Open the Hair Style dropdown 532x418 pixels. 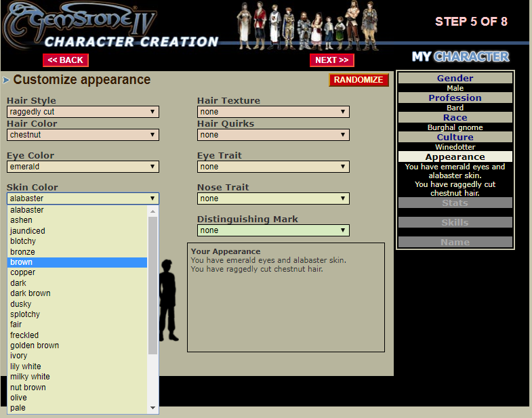tap(83, 112)
